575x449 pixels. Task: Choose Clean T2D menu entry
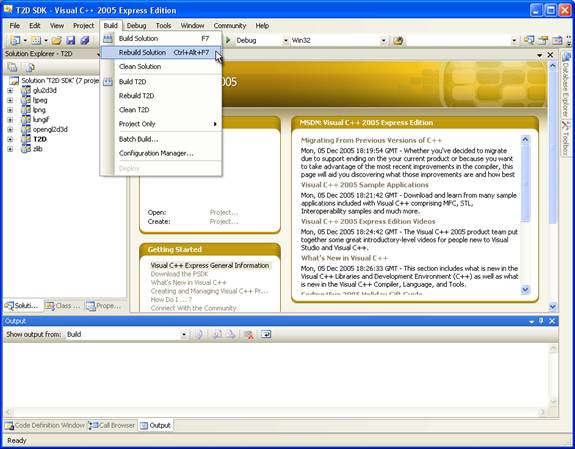(x=161, y=110)
